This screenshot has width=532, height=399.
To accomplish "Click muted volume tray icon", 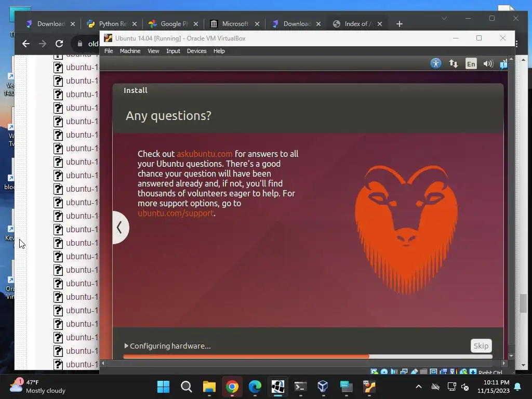I will pyautogui.click(x=465, y=387).
